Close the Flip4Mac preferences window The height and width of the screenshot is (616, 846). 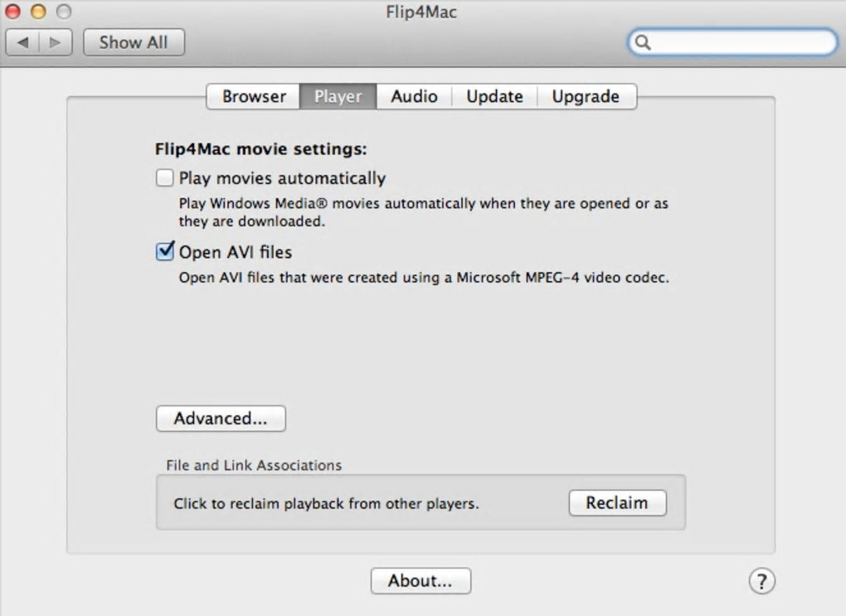point(13,12)
